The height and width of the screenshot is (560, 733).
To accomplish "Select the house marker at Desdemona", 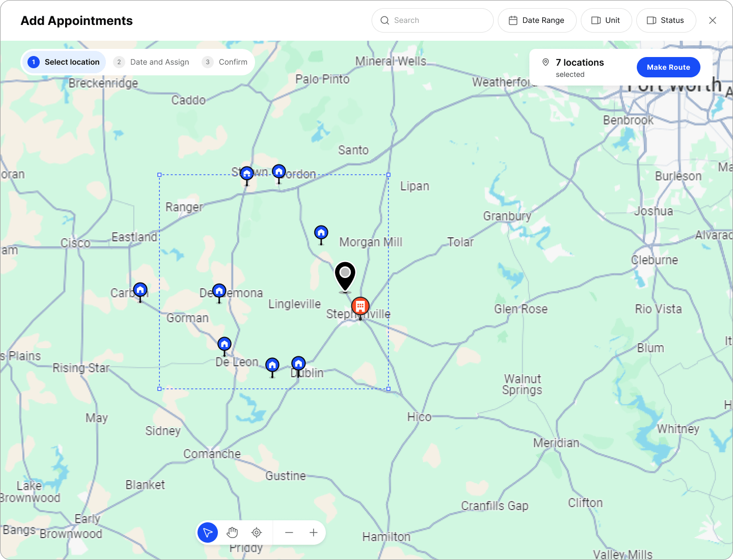I will pos(219,291).
